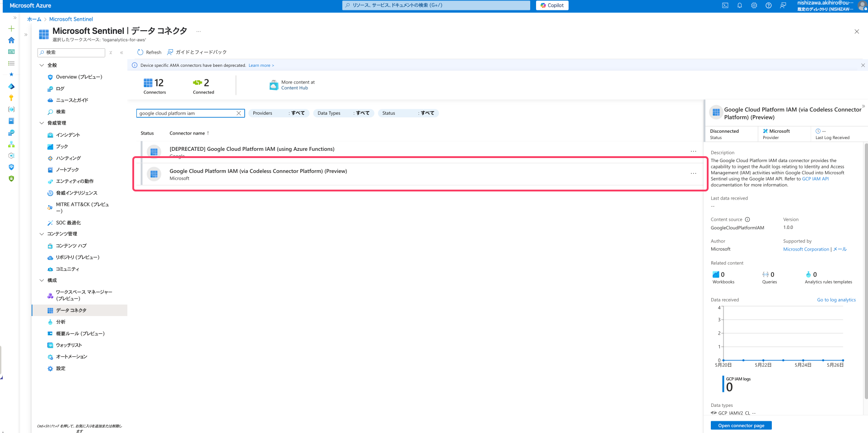Open Overview (プレビュー) menu item
This screenshot has width=868, height=433.
tap(79, 77)
